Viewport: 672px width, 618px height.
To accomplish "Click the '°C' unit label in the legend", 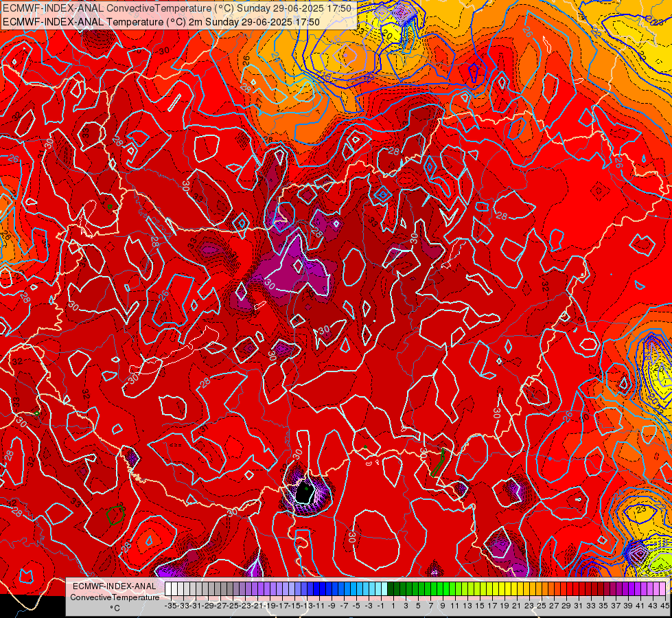I will [115, 608].
